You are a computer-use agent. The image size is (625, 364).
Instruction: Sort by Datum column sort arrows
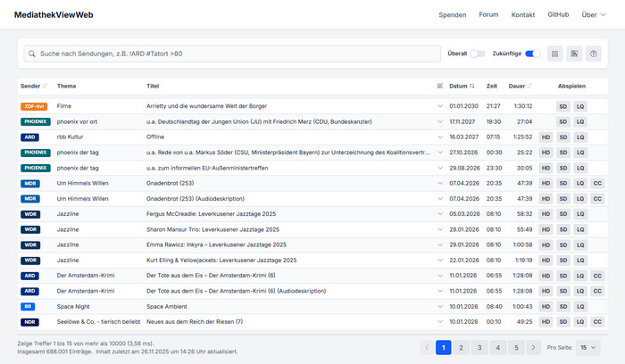pyautogui.click(x=472, y=86)
